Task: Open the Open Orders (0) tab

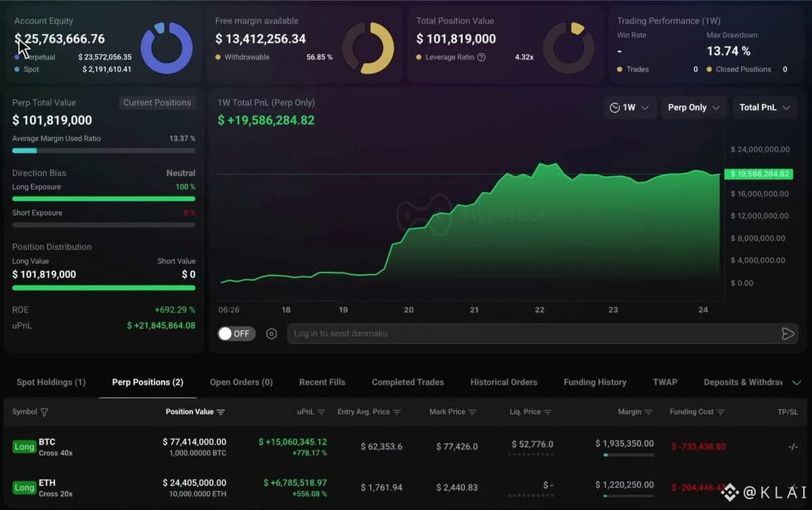Action: [x=241, y=382]
